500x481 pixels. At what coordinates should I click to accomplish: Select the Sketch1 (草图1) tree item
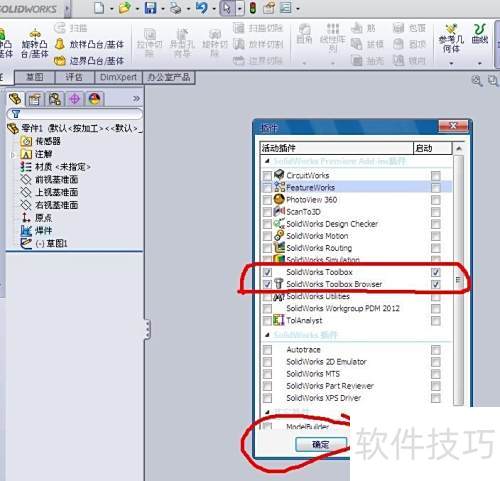pyautogui.click(x=44, y=243)
